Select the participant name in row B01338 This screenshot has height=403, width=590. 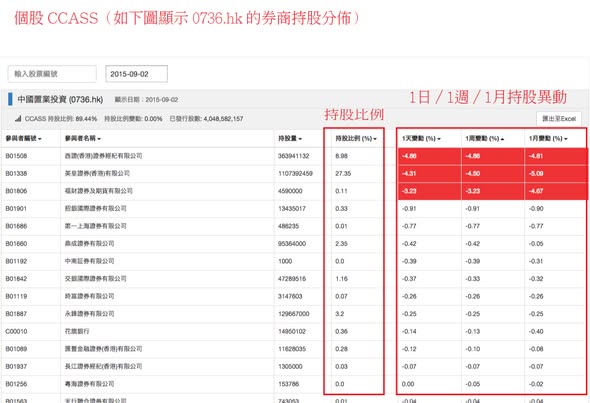(97, 173)
